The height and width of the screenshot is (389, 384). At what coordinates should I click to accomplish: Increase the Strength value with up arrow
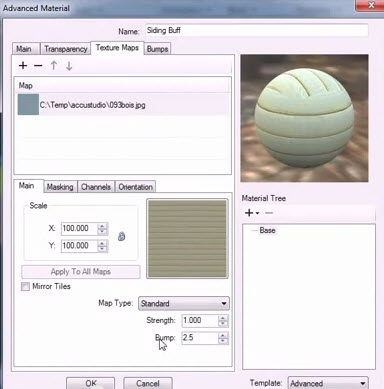223,318
